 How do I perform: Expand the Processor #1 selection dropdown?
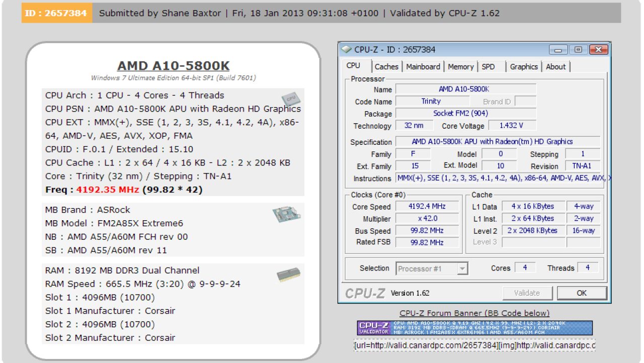(462, 268)
